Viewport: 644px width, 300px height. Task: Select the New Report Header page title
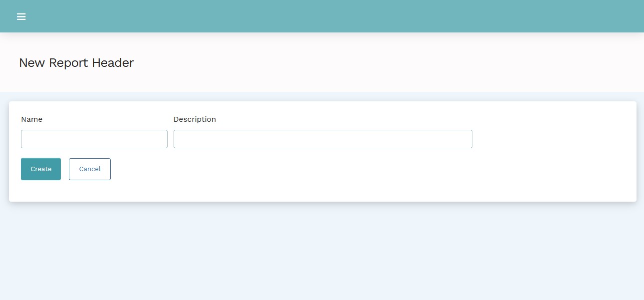click(x=76, y=62)
